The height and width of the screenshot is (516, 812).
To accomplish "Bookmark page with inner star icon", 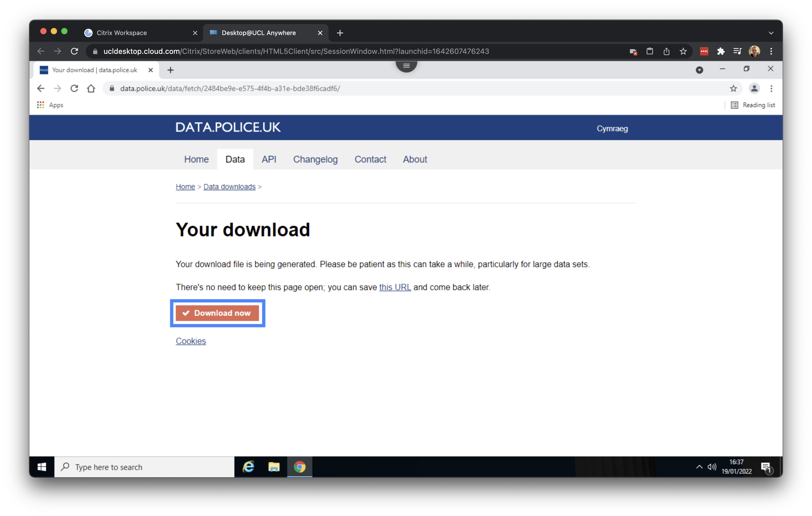I will [733, 88].
